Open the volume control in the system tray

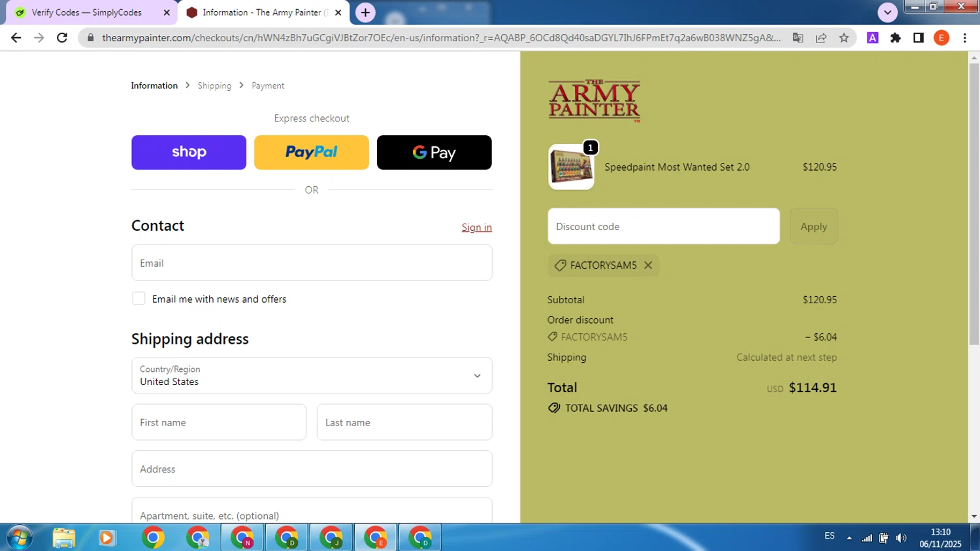[x=902, y=538]
